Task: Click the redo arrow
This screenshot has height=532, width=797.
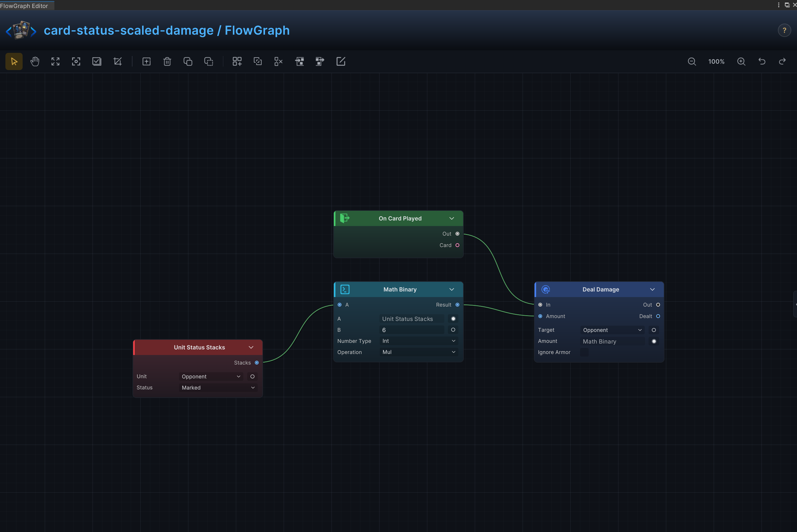Action: click(x=782, y=61)
